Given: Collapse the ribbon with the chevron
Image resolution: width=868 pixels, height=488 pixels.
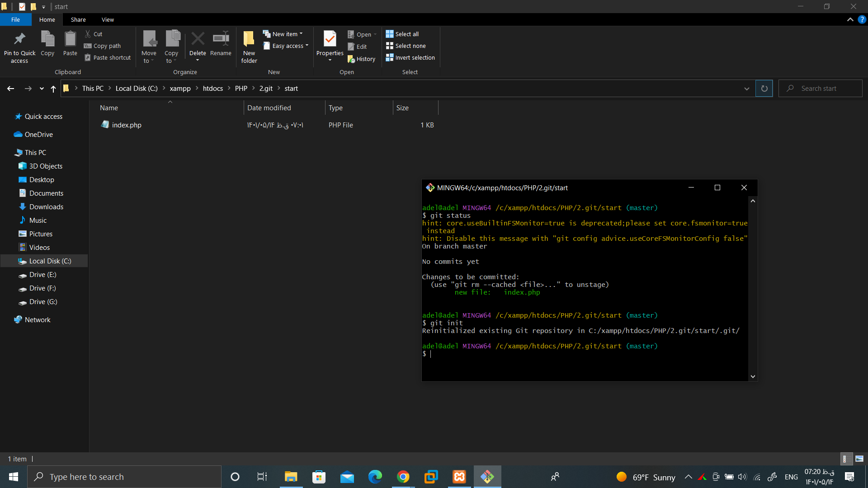Looking at the screenshot, I should tap(850, 19).
